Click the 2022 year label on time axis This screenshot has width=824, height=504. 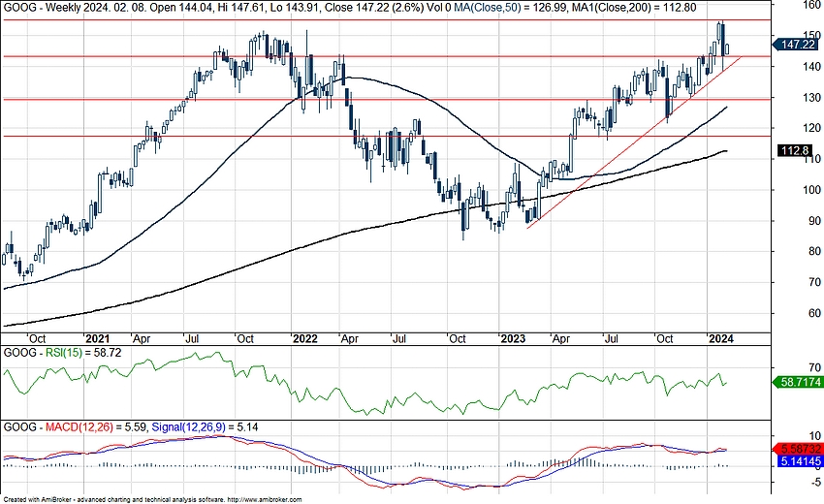click(305, 339)
